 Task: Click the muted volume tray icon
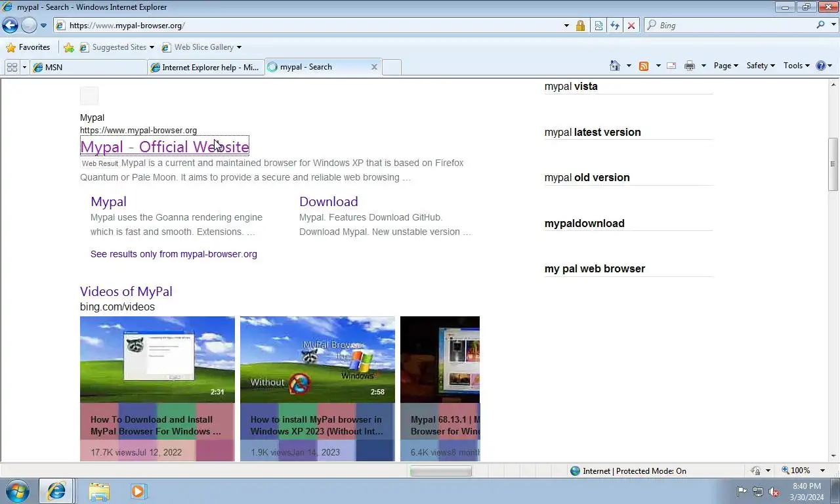(774, 492)
